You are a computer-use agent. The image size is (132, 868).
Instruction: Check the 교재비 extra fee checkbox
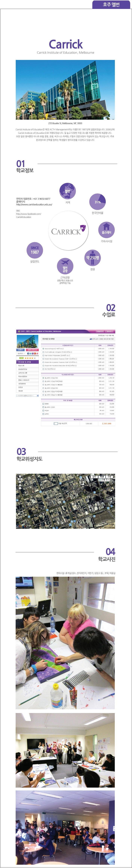(x=43, y=414)
